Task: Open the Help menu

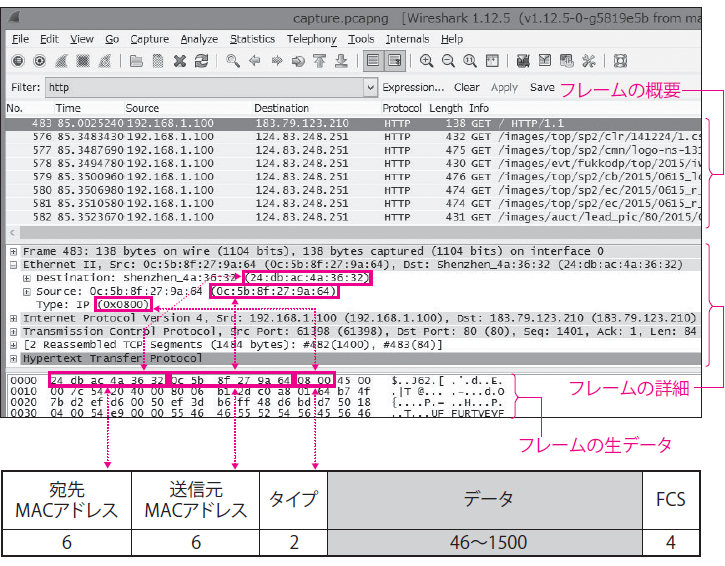Action: (452, 39)
